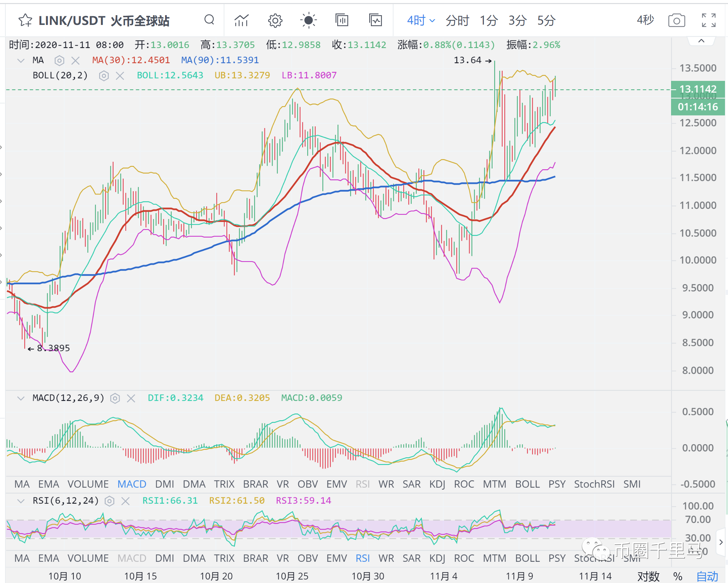The image size is (728, 583).
Task: Select EMV in the RSI panel indicator row
Action: pos(336,558)
